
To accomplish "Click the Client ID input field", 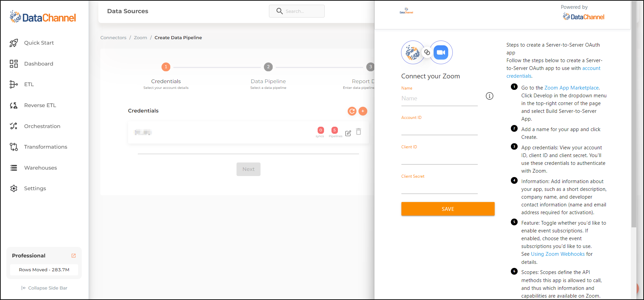I will 439,158.
